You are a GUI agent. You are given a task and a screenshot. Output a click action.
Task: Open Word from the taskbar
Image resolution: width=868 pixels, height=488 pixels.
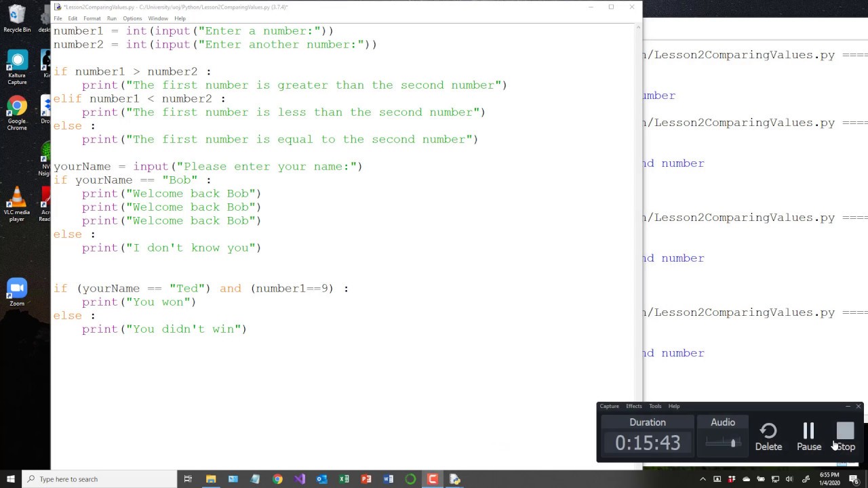(x=389, y=479)
